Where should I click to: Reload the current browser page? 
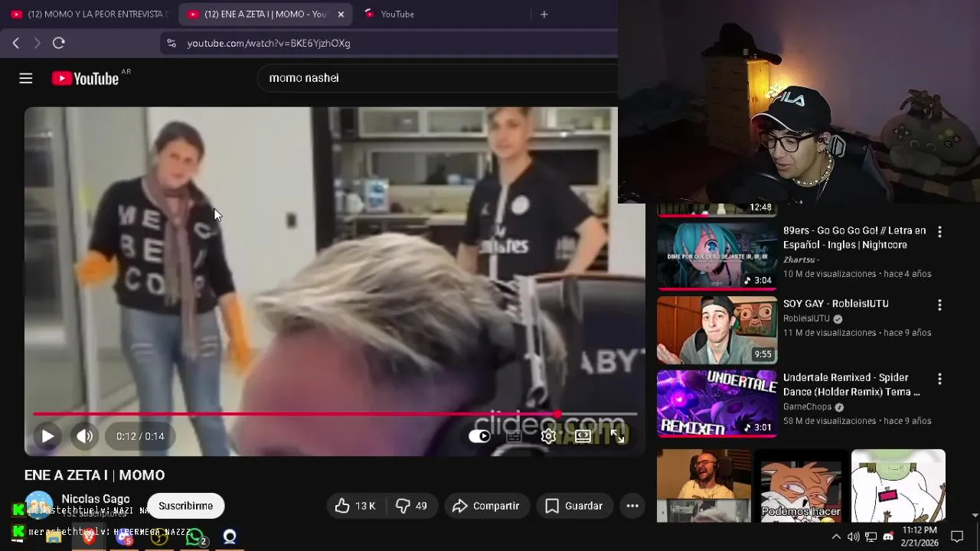pos(59,44)
